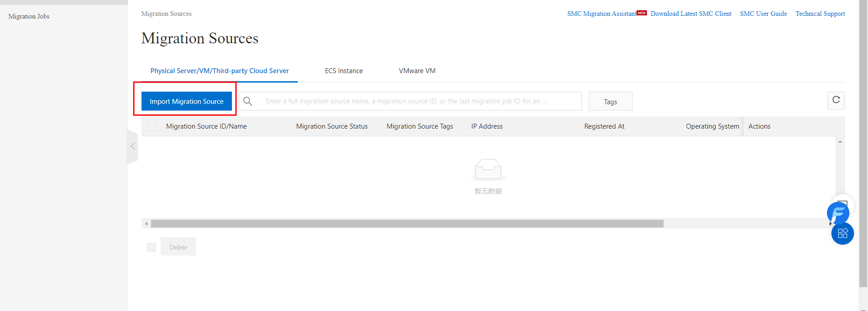Select Physical Server/VM/Third-party Cloud Server tab
This screenshot has height=311, width=868.
(219, 71)
